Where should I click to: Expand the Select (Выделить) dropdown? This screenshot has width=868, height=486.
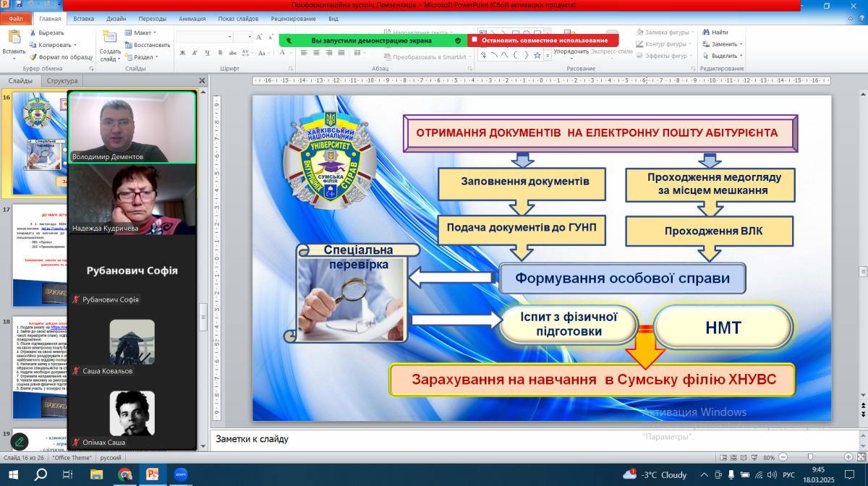point(723,56)
